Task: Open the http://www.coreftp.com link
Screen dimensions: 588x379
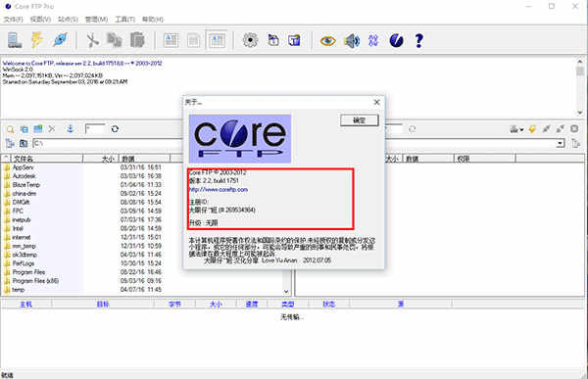Action: tap(219, 190)
